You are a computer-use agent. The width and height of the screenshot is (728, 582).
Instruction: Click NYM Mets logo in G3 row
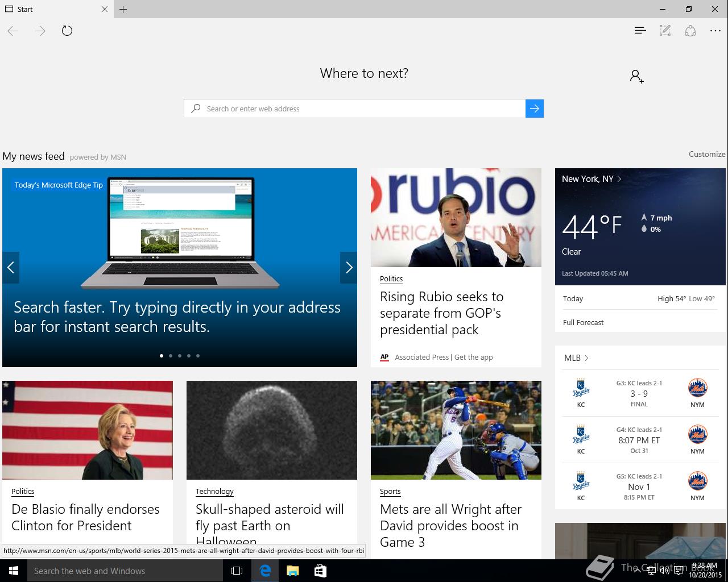click(x=697, y=388)
